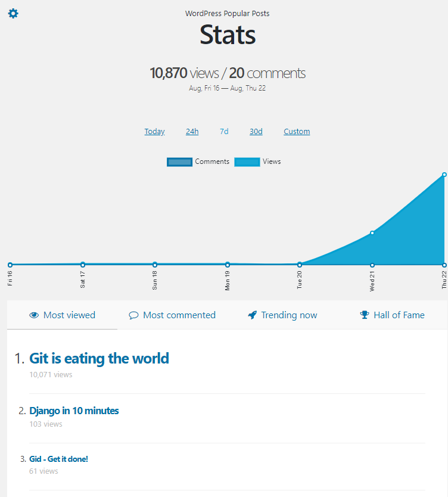Open 'Django in 10 minutes' post
This screenshot has width=448, height=497.
tap(74, 411)
